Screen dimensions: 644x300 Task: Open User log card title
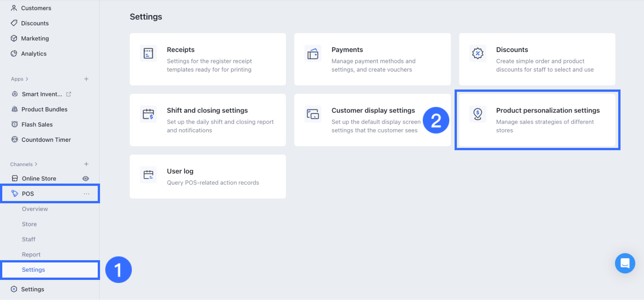180,171
